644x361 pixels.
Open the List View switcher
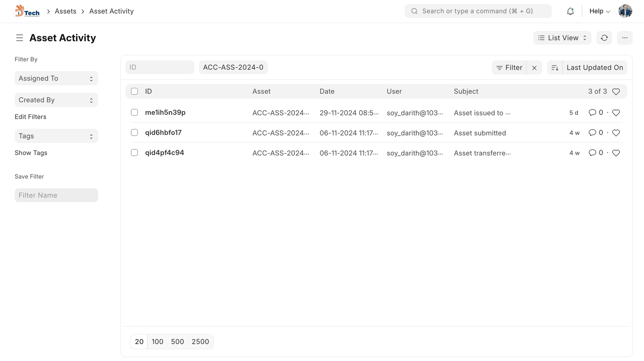point(562,38)
